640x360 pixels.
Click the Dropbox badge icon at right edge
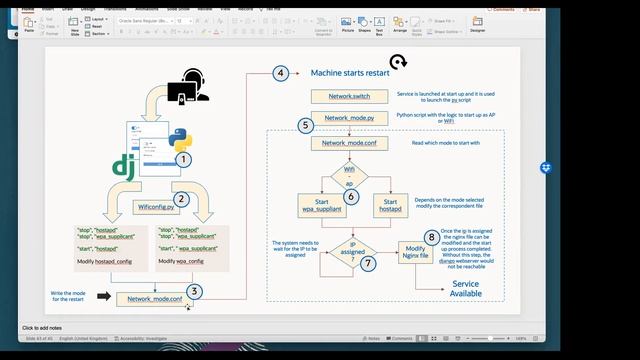(546, 167)
